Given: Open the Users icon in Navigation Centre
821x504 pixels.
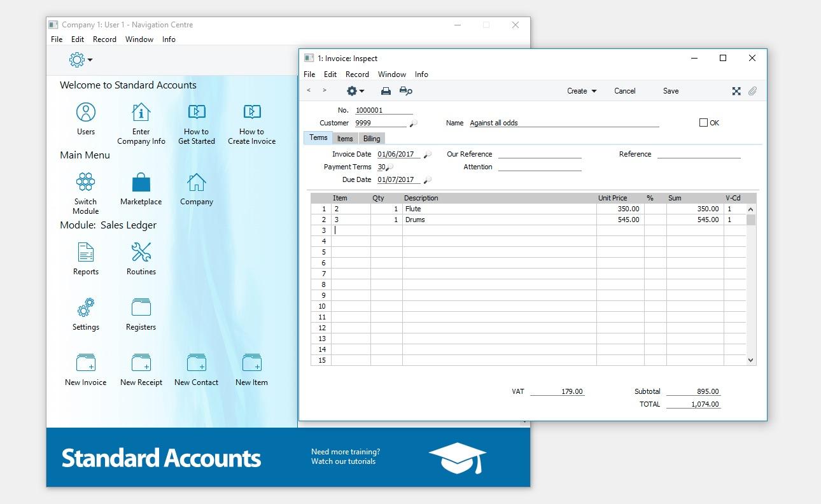Looking at the screenshot, I should (x=86, y=113).
